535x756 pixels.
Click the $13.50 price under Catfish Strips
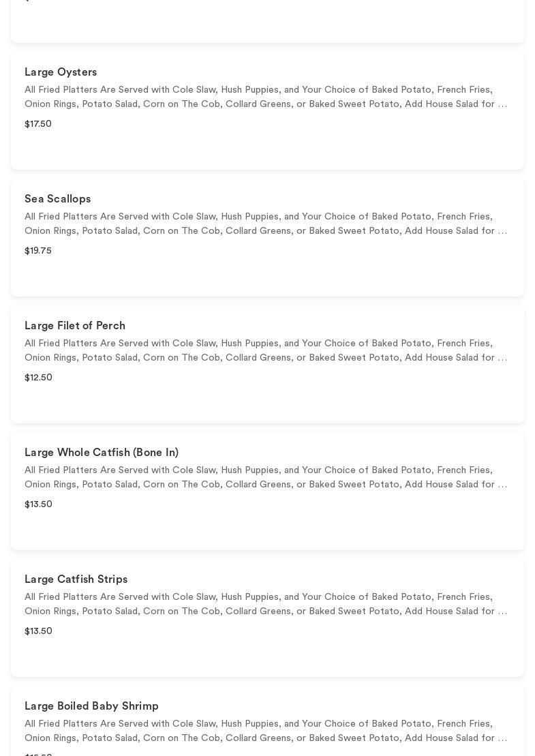38,631
